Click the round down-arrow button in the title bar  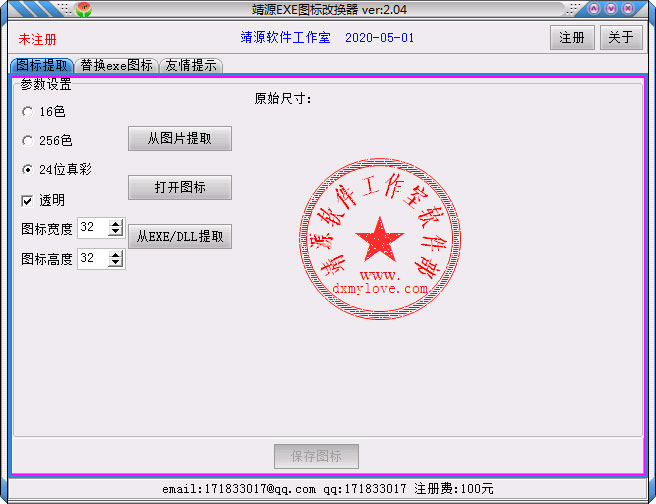[611, 8]
